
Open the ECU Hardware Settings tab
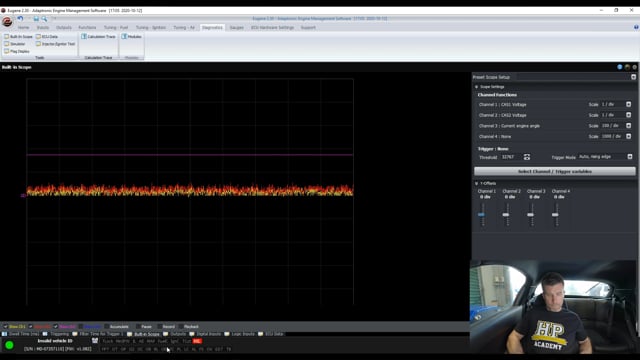(x=273, y=27)
